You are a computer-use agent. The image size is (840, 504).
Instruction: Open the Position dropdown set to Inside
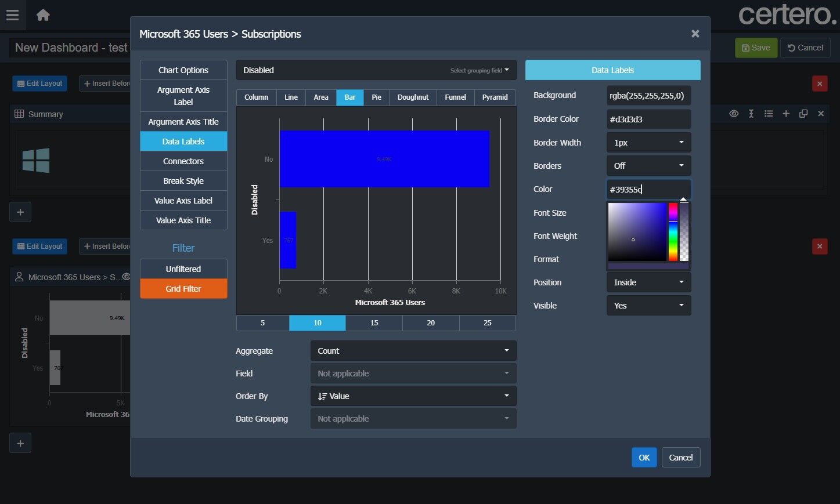tap(648, 282)
